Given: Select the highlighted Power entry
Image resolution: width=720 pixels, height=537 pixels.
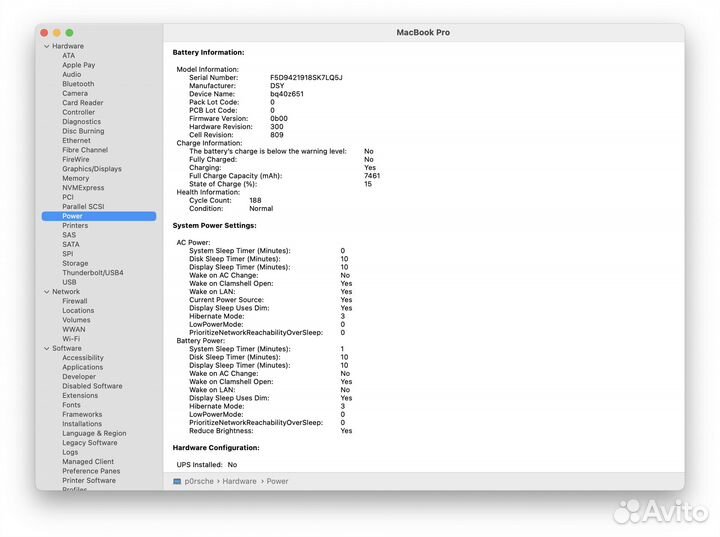Looking at the screenshot, I should click(99, 216).
